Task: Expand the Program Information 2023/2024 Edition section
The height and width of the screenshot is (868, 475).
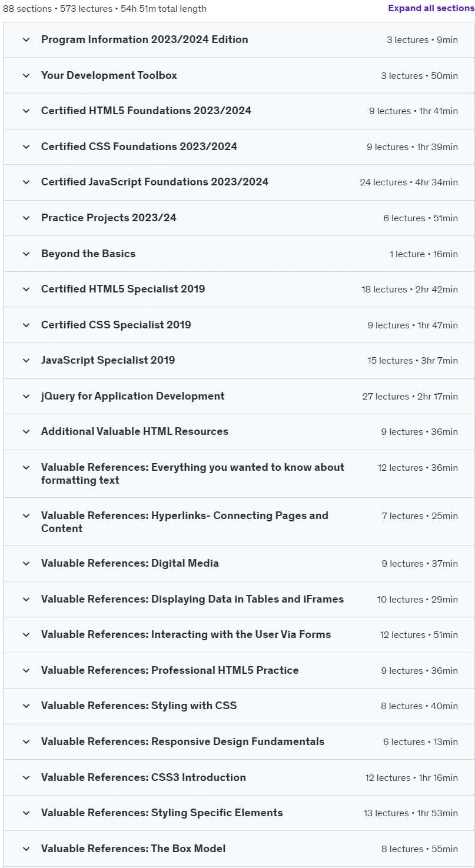Action: 238,40
